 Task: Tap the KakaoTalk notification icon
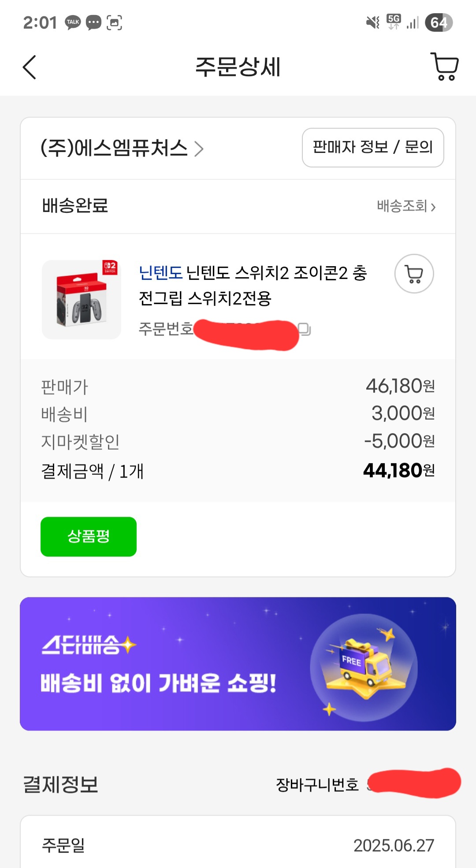coord(73,22)
